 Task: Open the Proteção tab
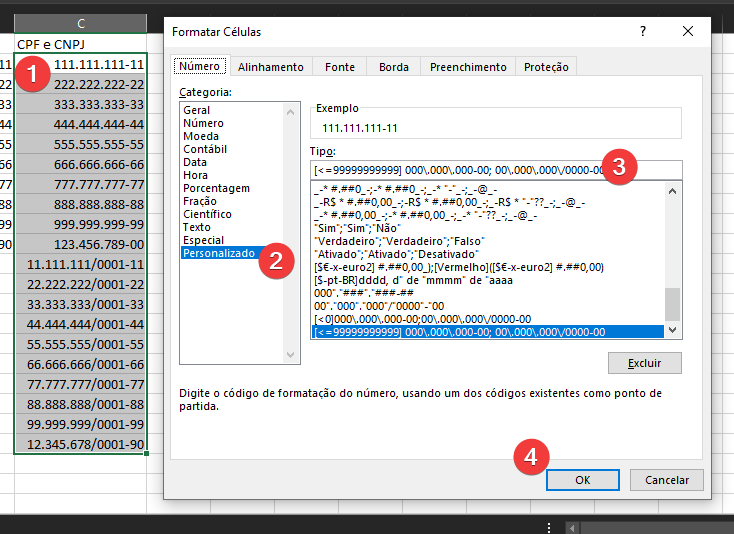point(546,67)
